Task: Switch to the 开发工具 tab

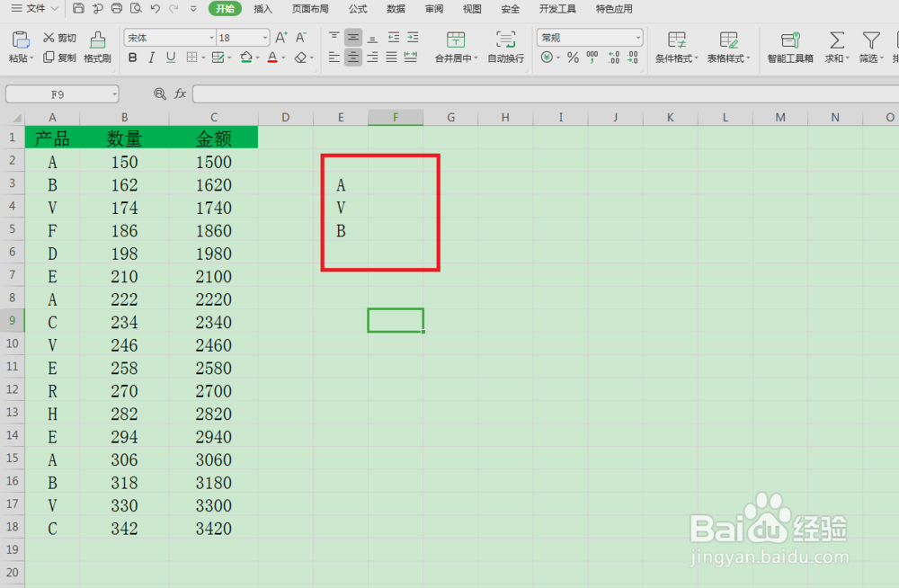Action: click(x=557, y=9)
